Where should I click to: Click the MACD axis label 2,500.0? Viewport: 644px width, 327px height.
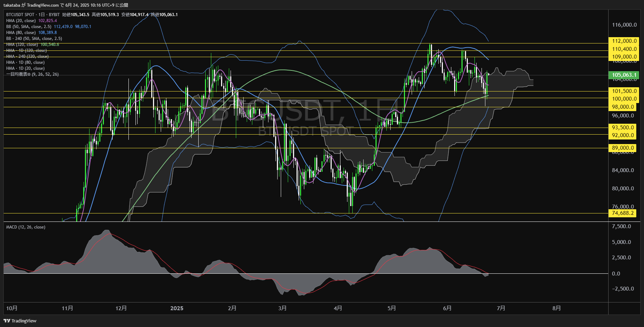coord(621,258)
